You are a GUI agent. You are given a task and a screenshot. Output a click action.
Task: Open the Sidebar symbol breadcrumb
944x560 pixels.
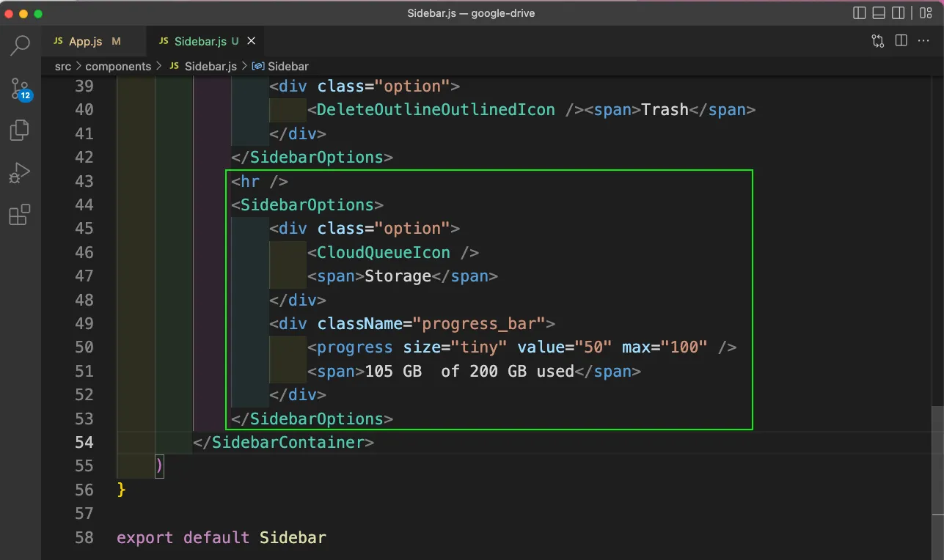coord(279,66)
